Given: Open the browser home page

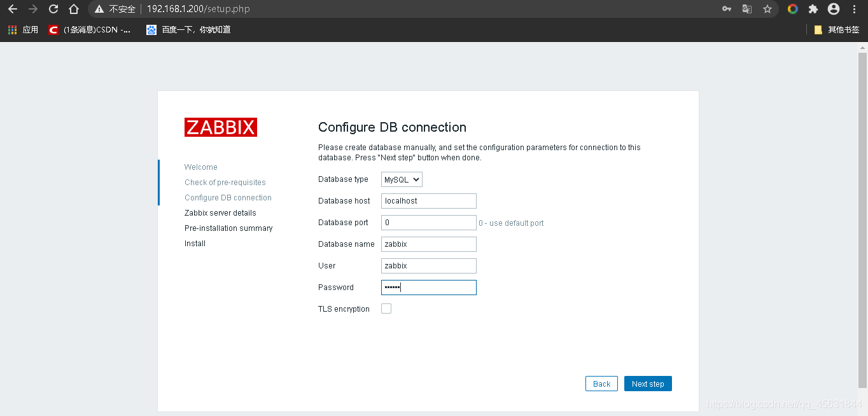Looking at the screenshot, I should point(74,9).
